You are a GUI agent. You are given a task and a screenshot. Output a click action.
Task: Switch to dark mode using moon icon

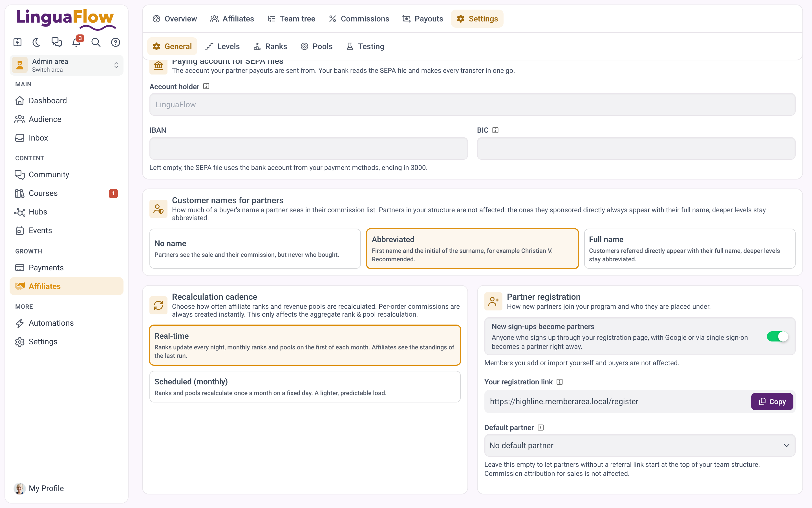point(37,42)
